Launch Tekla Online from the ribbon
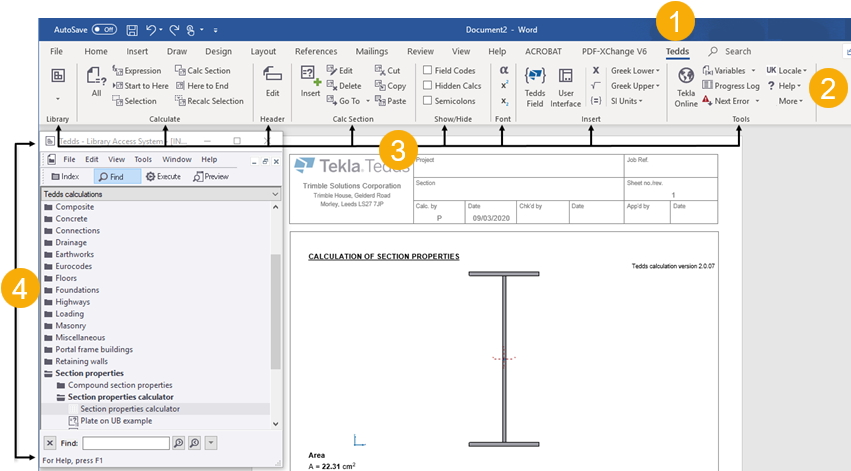This screenshot has height=471, width=851. 686,83
